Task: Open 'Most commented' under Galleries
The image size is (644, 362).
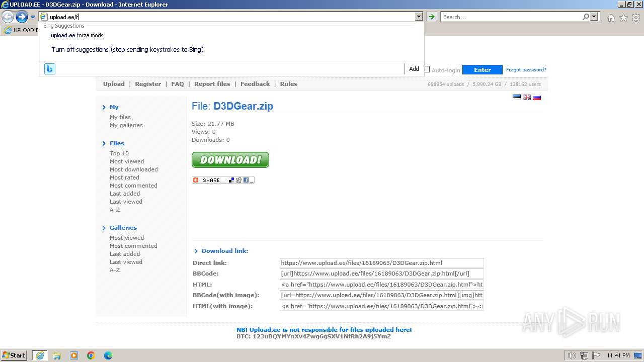Action: click(x=133, y=246)
